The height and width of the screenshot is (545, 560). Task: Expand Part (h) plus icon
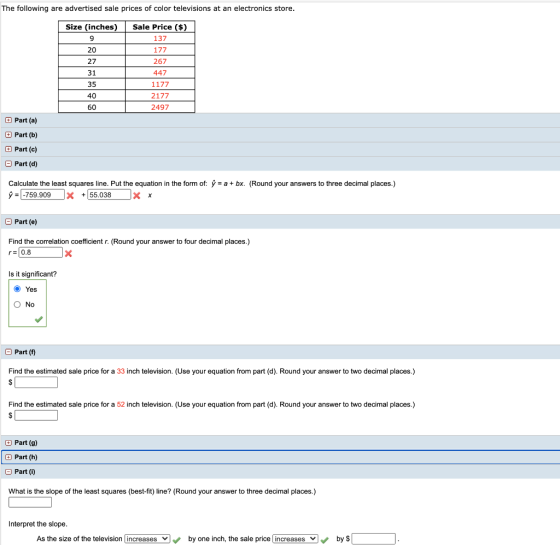point(8,457)
